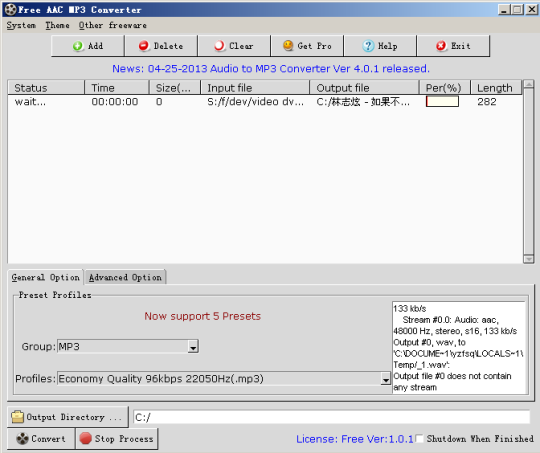Sort by the Output file column header
This screenshot has width=540, height=453.
pyautogui.click(x=364, y=87)
